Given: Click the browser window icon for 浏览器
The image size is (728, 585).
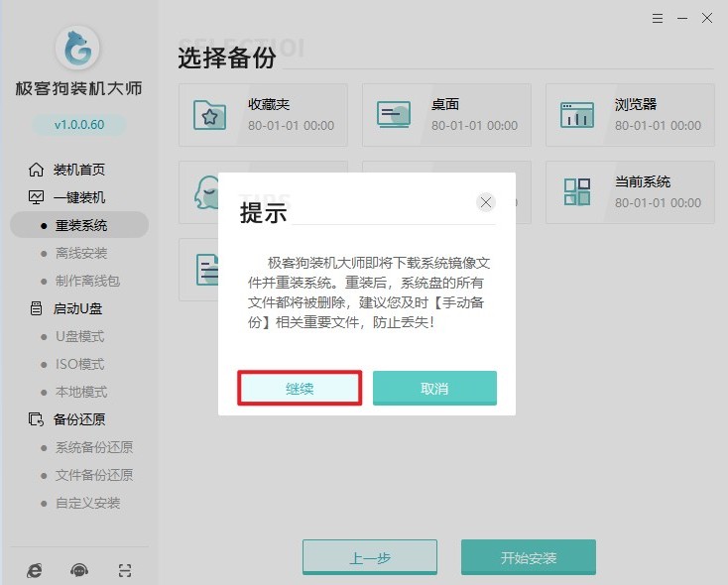Looking at the screenshot, I should [577, 115].
